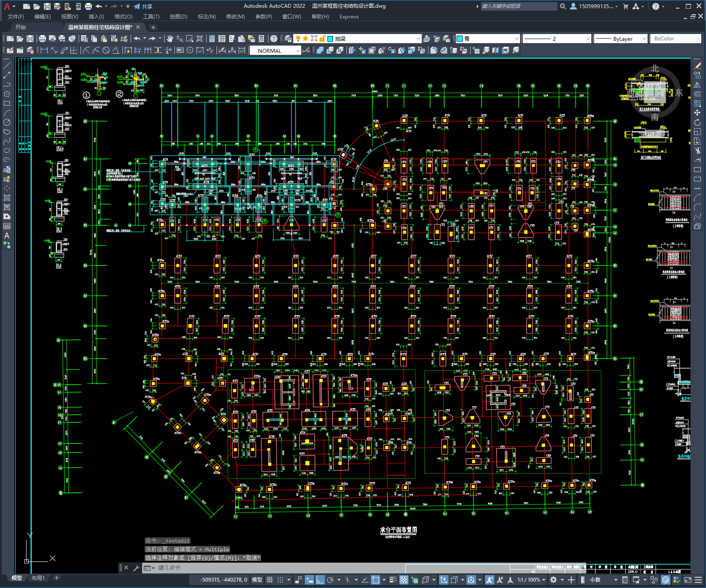Image resolution: width=706 pixels, height=588 pixels.
Task: Select the Hatch tool in left toolbar
Action: pos(7,198)
